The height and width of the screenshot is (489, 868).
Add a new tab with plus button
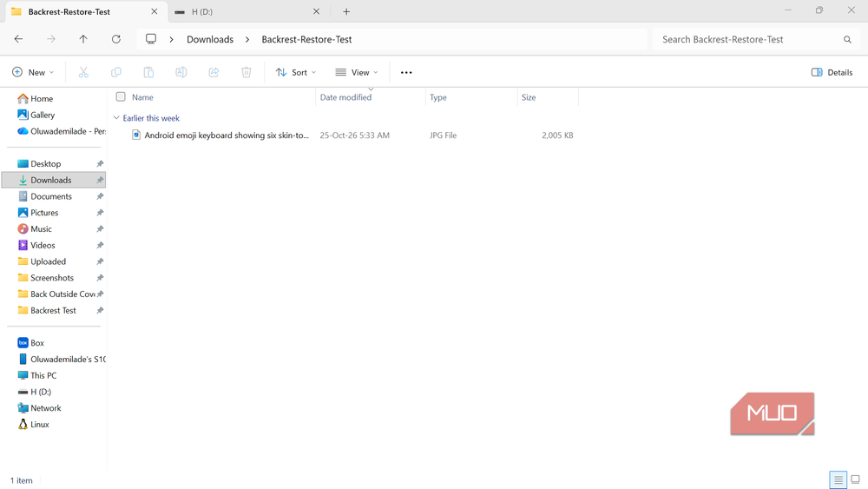346,11
